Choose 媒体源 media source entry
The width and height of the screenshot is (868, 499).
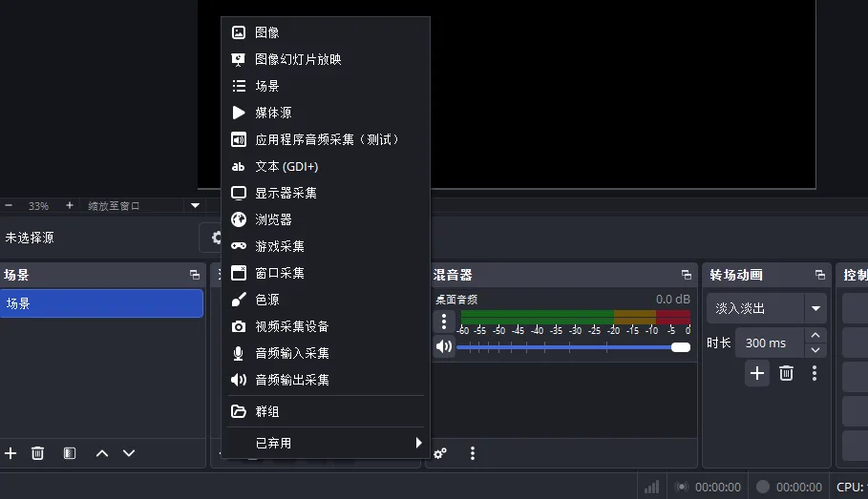tap(273, 113)
